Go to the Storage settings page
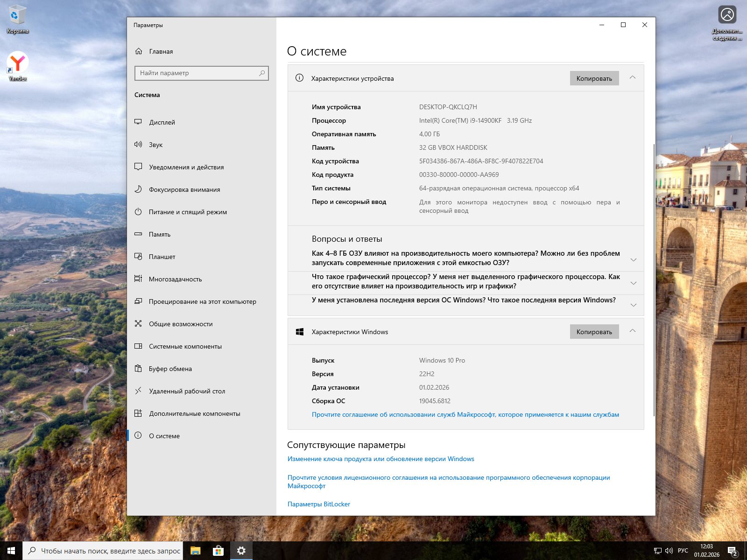Screen dimensions: 747x560 [x=160, y=234]
